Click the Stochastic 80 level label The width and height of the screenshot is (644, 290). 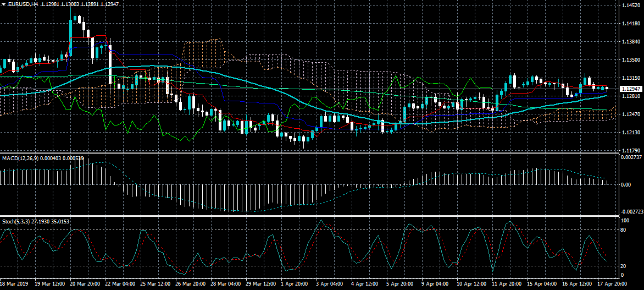tap(623, 231)
